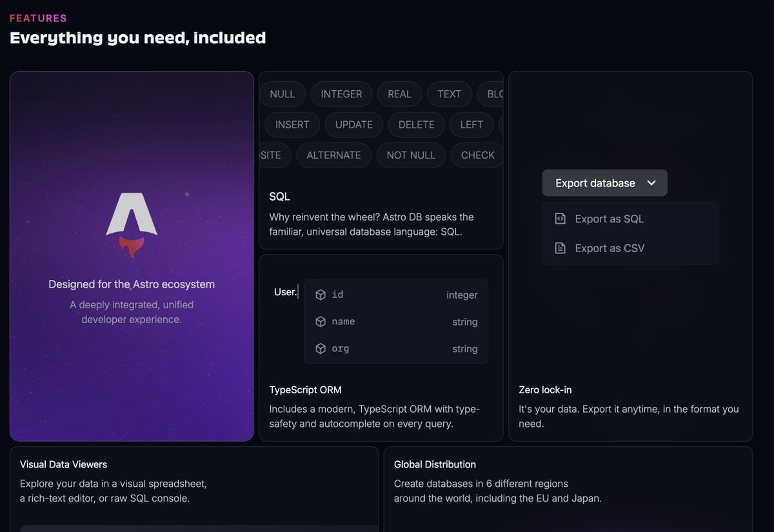Open the Export database dropdown

pyautogui.click(x=605, y=183)
